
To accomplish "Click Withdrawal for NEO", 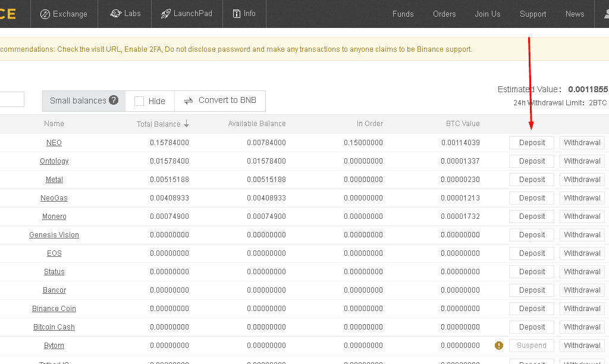I will tap(582, 143).
